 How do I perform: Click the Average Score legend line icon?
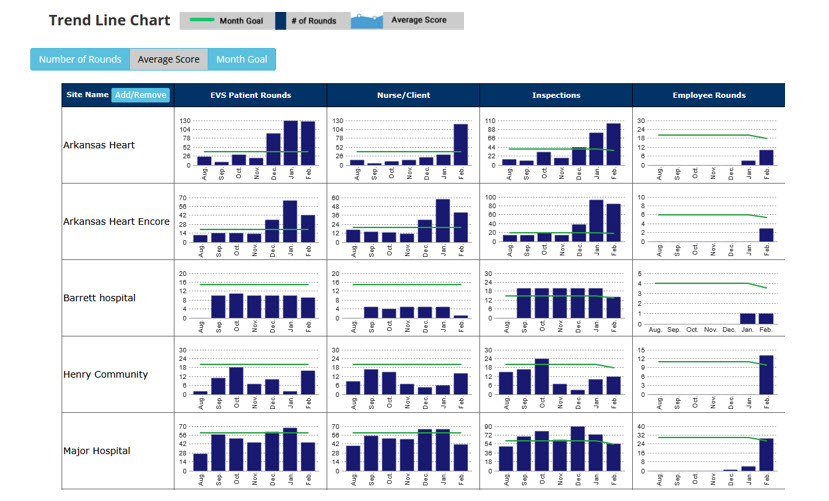click(367, 20)
